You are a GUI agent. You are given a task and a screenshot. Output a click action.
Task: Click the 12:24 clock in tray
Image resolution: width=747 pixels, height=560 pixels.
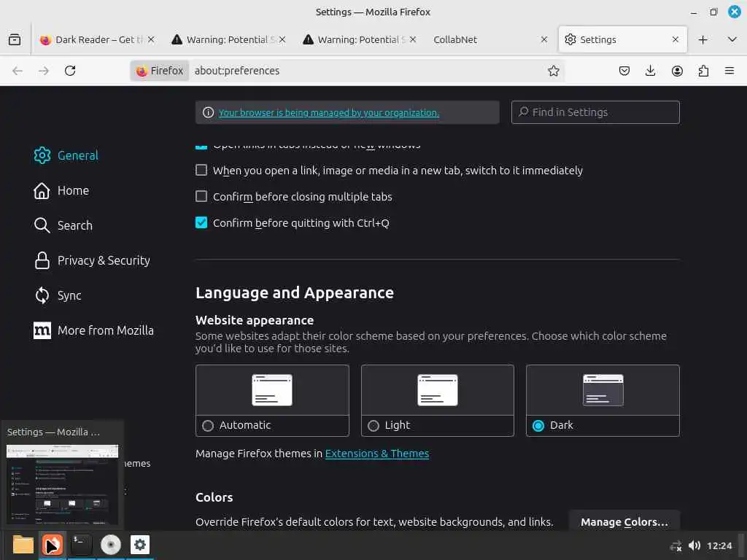tap(719, 545)
